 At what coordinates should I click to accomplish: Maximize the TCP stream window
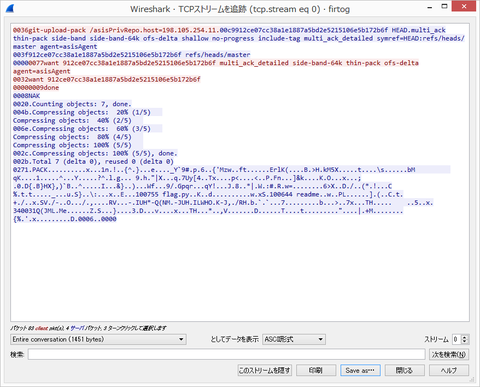tap(444, 7)
